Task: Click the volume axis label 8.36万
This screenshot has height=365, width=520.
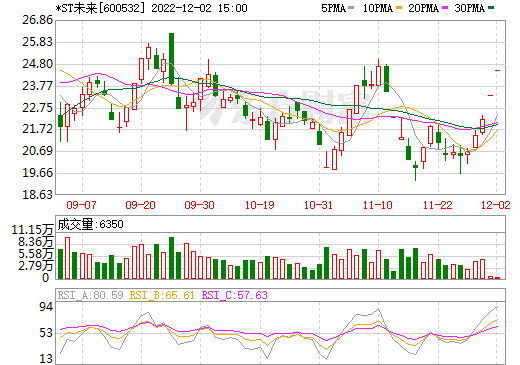Action: coord(35,242)
